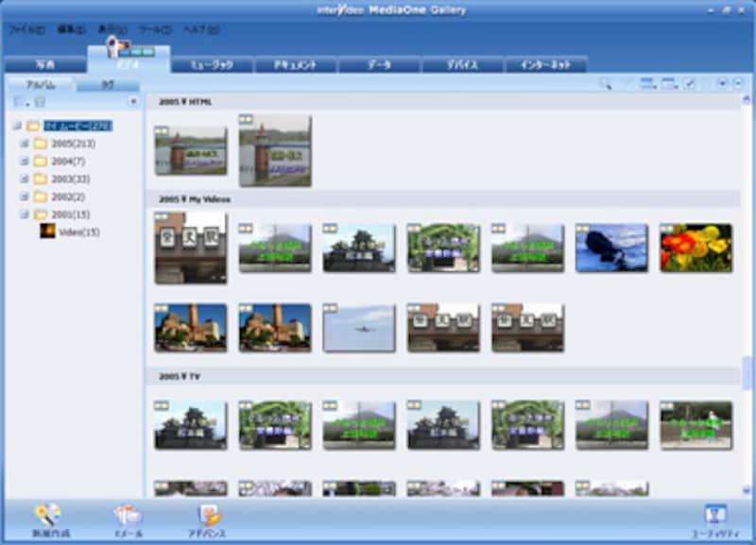Select the whale in blue water thumbnail

point(611,247)
